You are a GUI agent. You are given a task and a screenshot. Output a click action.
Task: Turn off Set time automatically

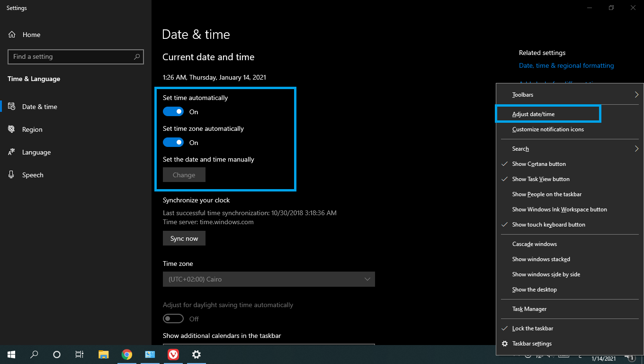173,112
